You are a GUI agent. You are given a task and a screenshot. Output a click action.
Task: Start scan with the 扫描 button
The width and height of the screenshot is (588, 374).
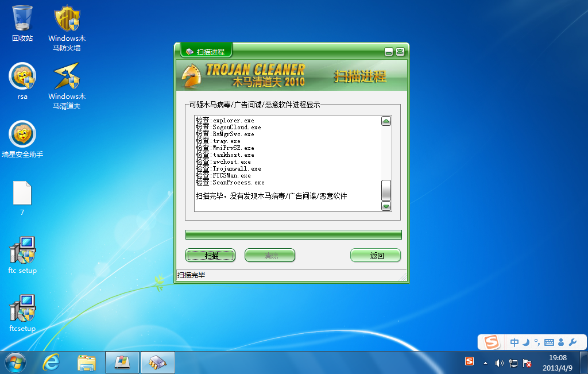210,256
